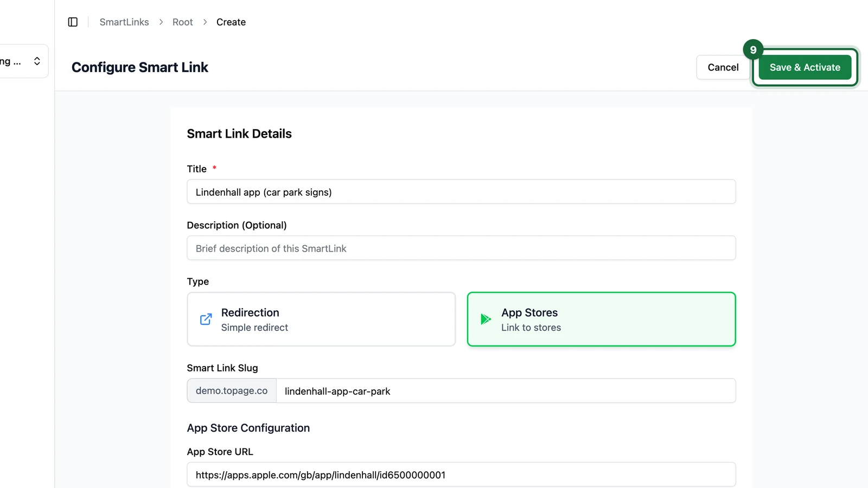
Task: Edit the App Store URL field
Action: coord(461,475)
